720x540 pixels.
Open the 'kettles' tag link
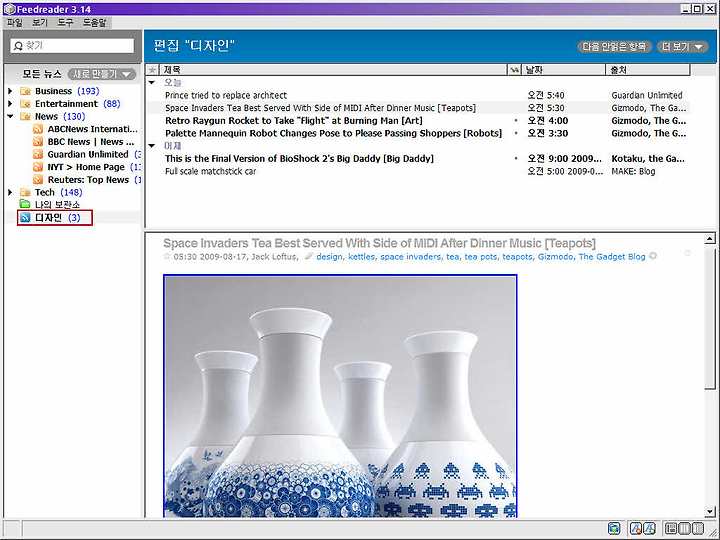pos(361,257)
